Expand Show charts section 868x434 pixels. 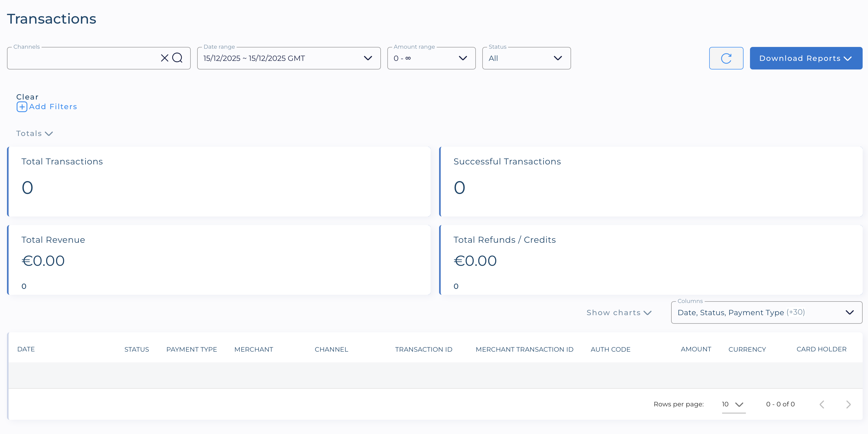619,313
